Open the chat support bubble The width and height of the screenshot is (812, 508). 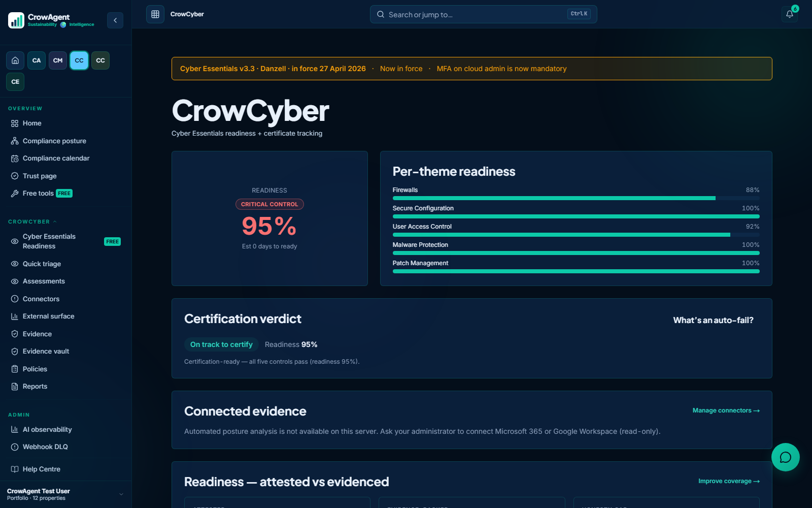click(786, 457)
